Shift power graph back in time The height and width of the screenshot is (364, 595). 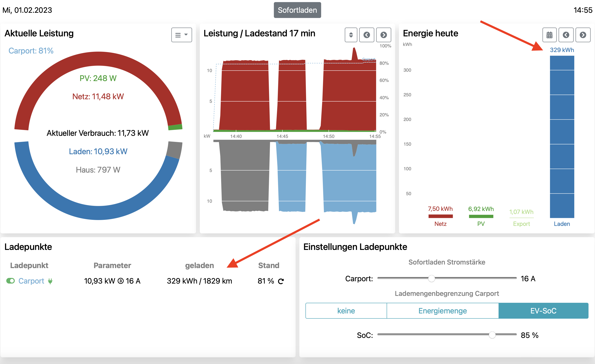click(366, 35)
